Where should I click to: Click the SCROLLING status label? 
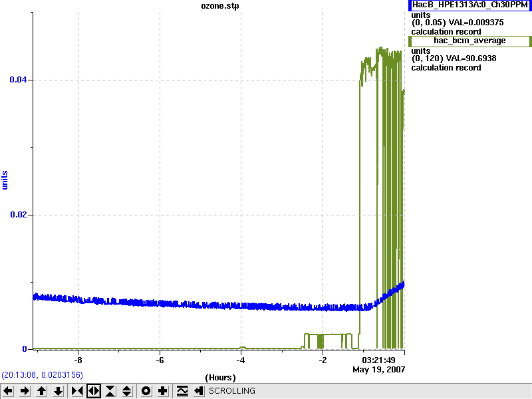tap(232, 391)
